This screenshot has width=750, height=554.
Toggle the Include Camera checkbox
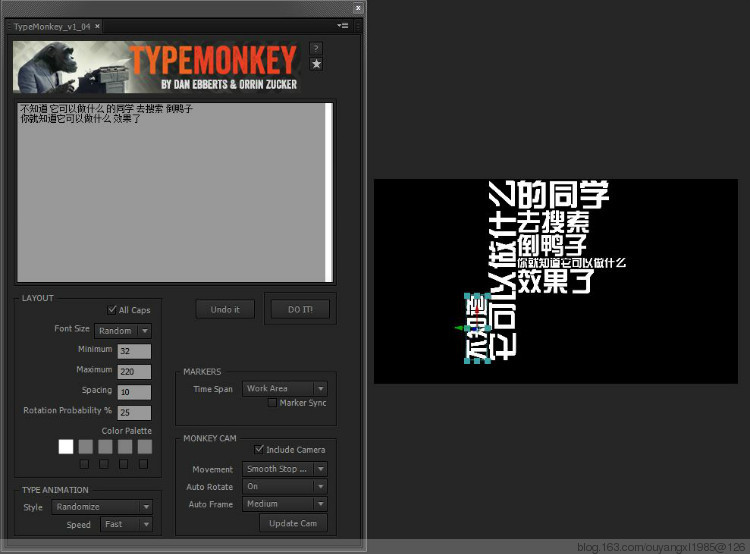point(259,449)
